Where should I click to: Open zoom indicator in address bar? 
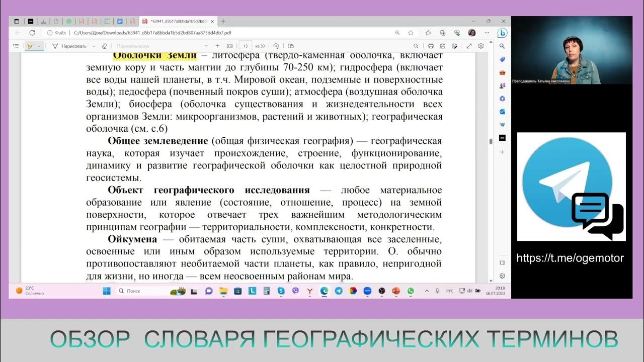(397, 33)
